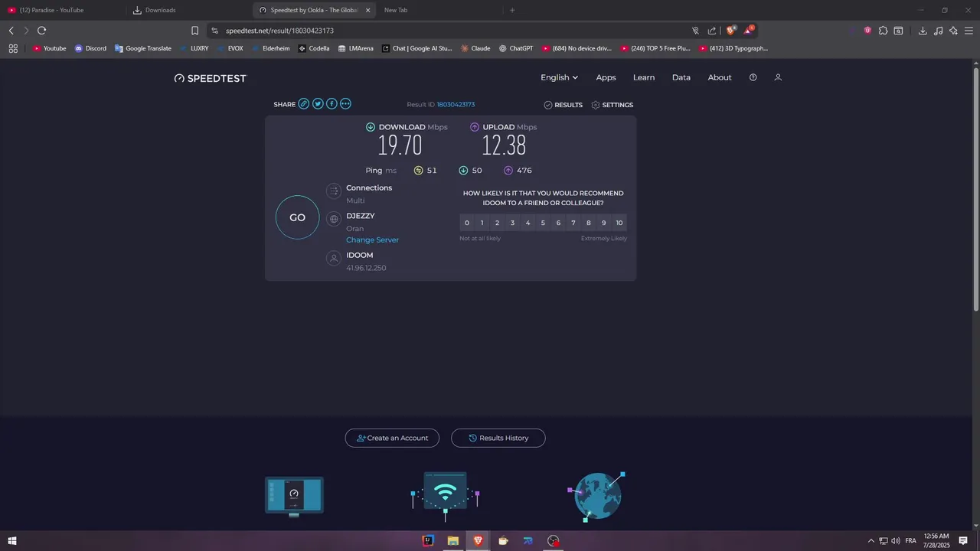Open the Data menu item

[681, 77]
